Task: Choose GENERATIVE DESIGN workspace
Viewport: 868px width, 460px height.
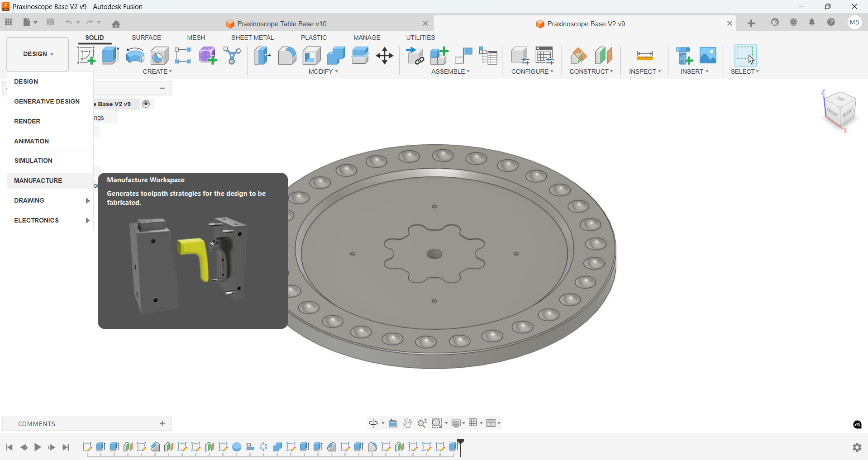Action: (50, 101)
